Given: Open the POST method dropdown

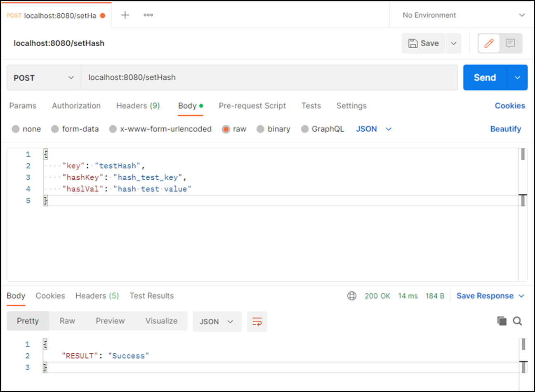Looking at the screenshot, I should 44,77.
